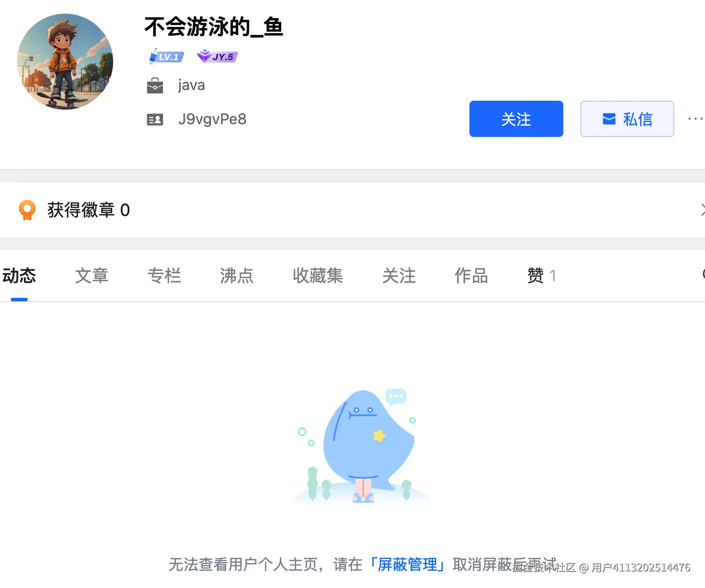
Task: Select the 关注 tab in the tab bar
Action: point(399,276)
